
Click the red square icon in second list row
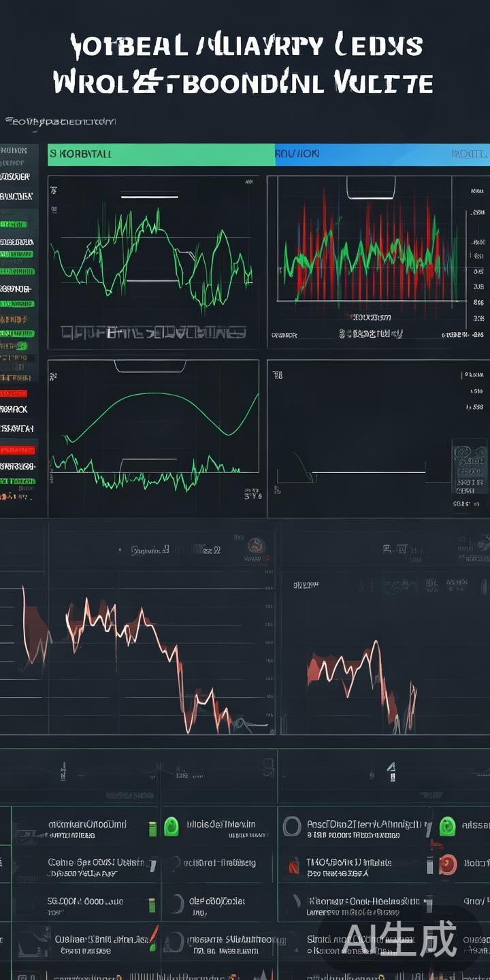tap(293, 866)
